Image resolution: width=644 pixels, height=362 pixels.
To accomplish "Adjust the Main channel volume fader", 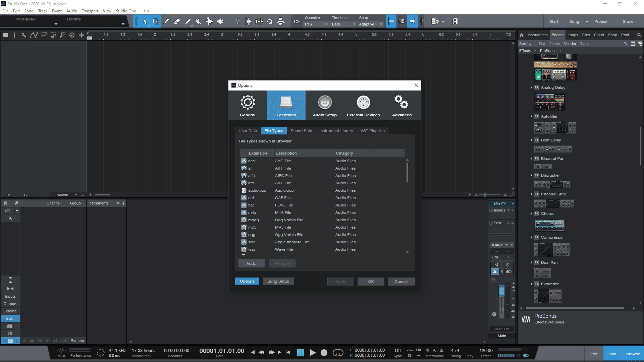I will tap(501, 291).
